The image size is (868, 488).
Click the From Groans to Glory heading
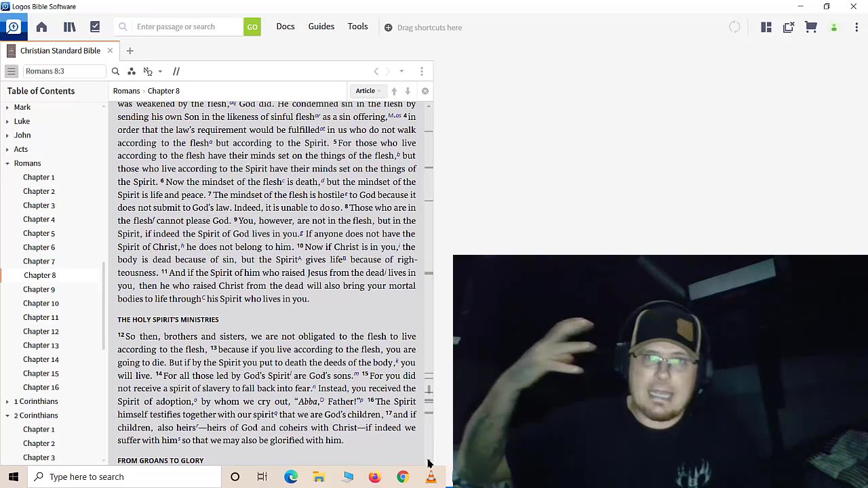(161, 461)
